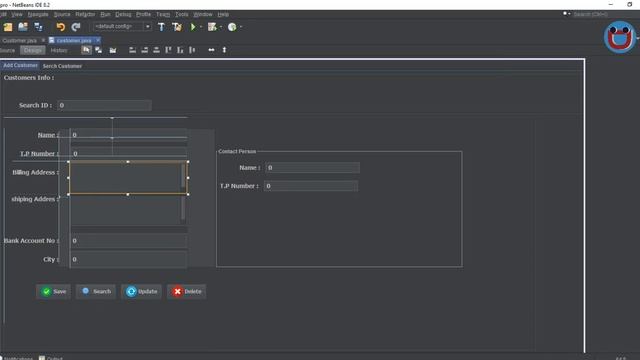This screenshot has height=360, width=640.
Task: Click the first align icon after Preview Design
Action: (132, 50)
